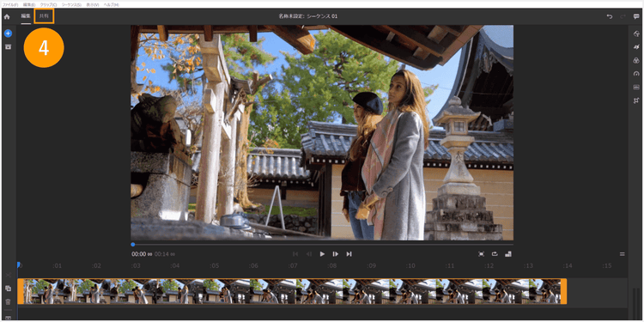Open the クリップ (Clip) menu
The height and width of the screenshot is (322, 644).
(x=48, y=4)
